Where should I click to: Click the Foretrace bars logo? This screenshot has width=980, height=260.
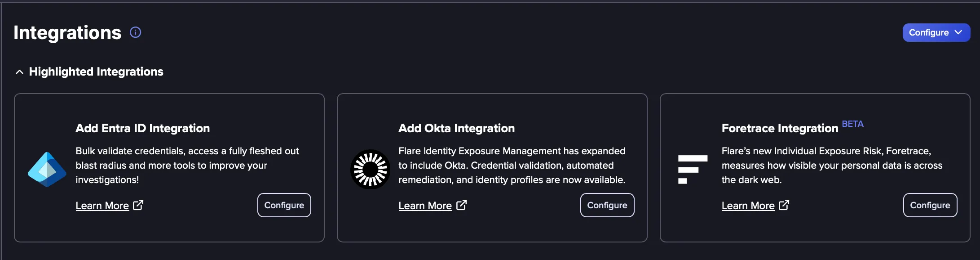click(x=693, y=169)
